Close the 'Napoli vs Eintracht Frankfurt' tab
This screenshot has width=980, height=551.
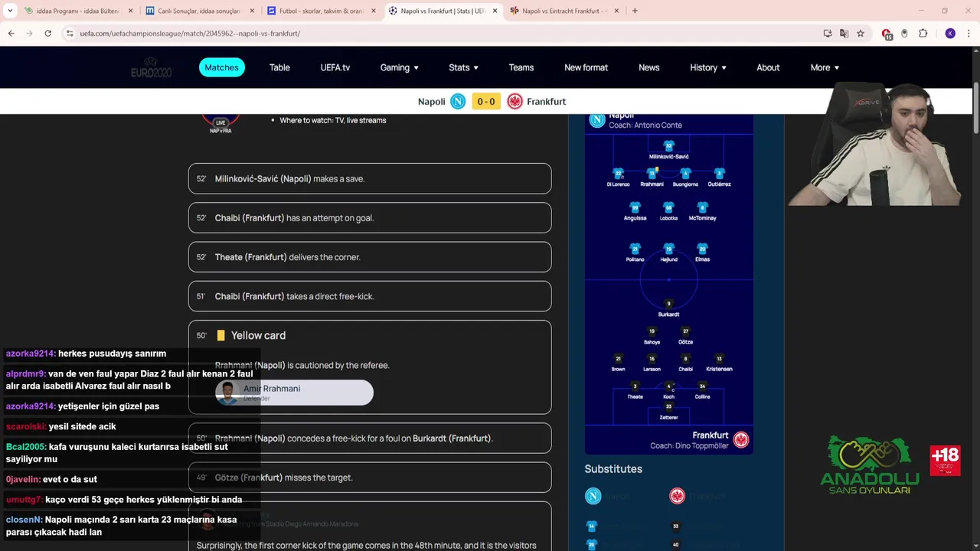tap(617, 11)
